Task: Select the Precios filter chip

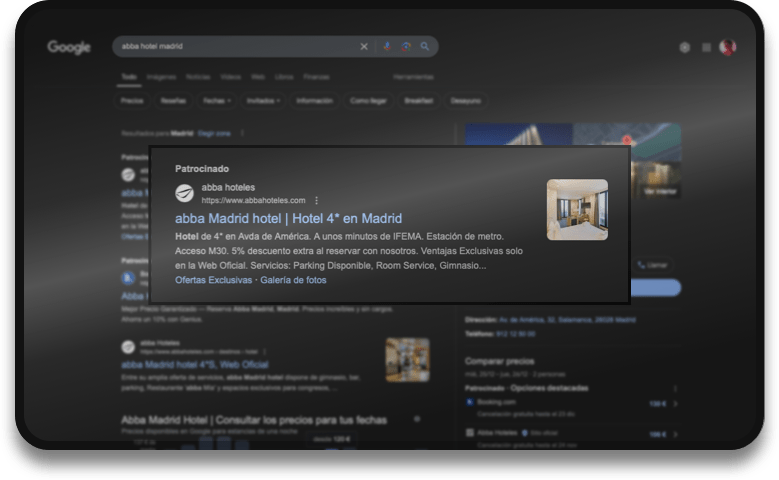Action: [x=132, y=101]
